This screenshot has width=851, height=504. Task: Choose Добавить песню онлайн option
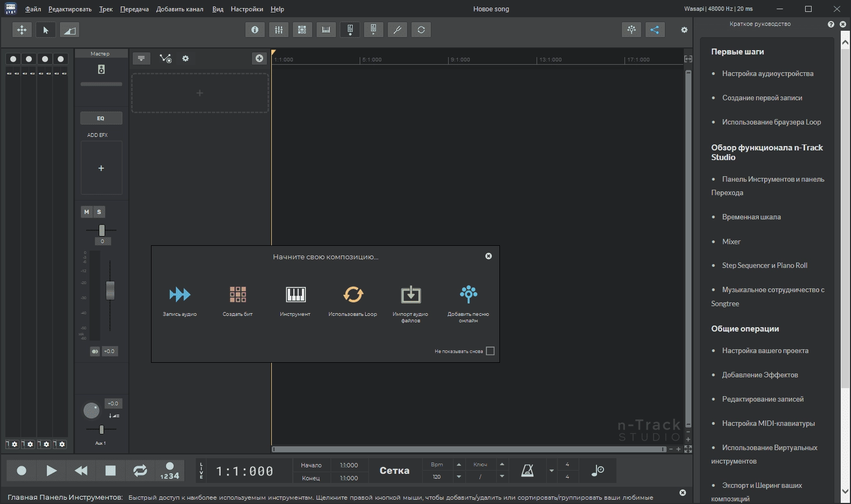468,303
